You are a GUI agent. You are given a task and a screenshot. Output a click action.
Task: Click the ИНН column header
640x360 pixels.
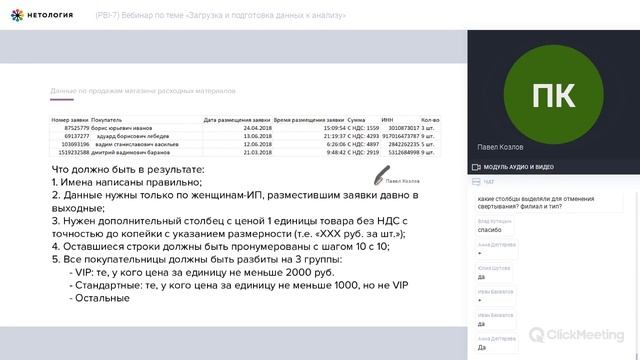[387, 120]
